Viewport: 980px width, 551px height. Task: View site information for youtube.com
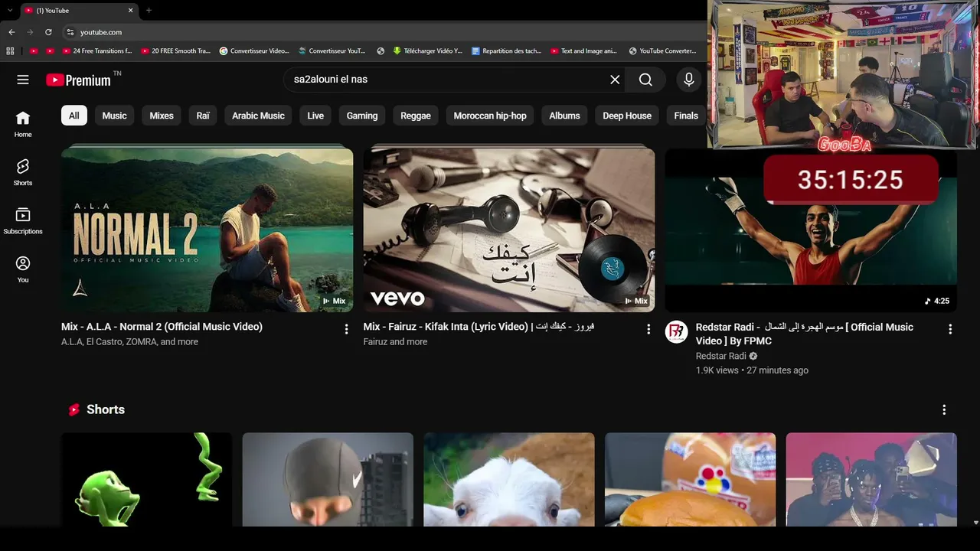click(70, 32)
